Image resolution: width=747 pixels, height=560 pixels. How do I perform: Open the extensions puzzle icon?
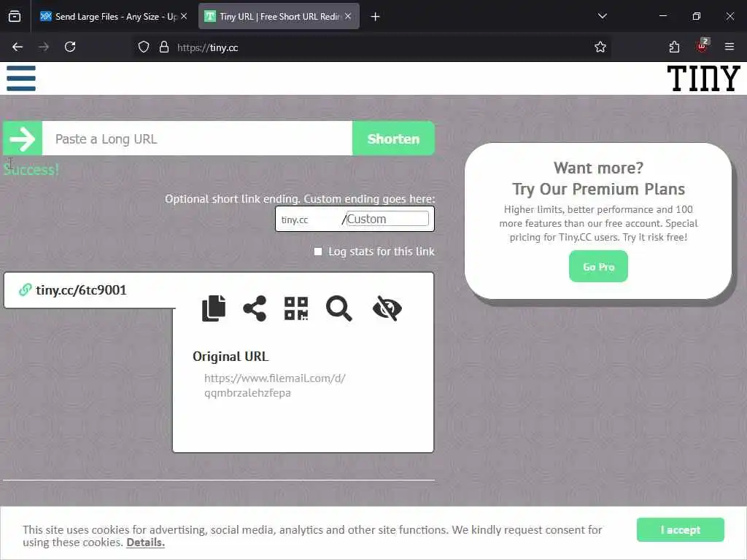pyautogui.click(x=674, y=47)
